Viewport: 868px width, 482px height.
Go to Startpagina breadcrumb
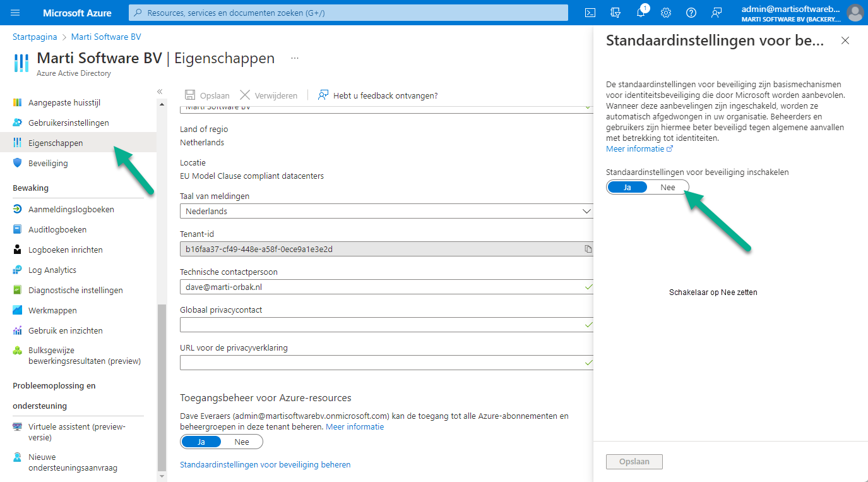point(35,37)
